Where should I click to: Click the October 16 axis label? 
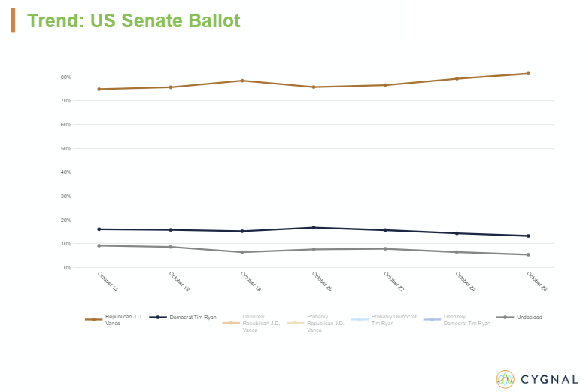[x=179, y=281]
